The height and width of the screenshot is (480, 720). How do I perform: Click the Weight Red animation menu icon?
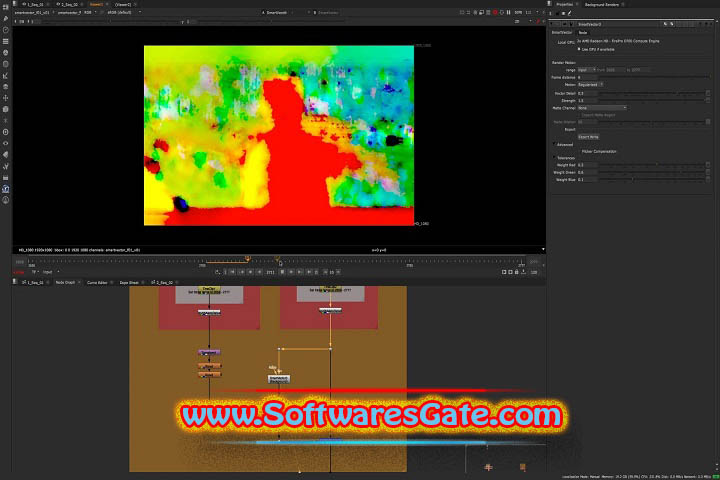(708, 164)
